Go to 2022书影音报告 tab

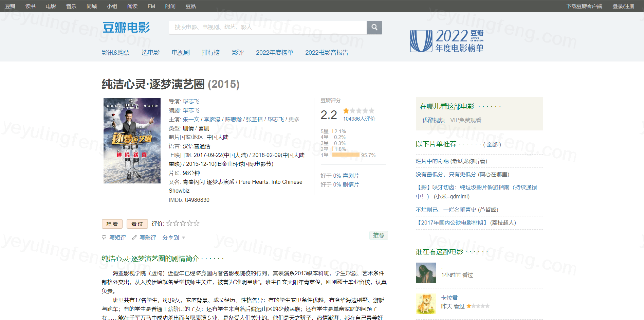[327, 52]
